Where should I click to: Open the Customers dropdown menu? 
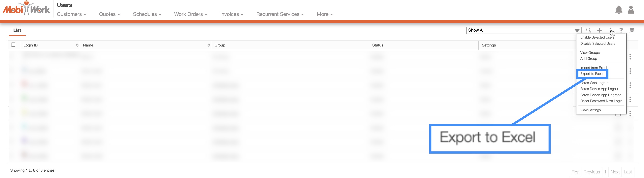point(71,14)
